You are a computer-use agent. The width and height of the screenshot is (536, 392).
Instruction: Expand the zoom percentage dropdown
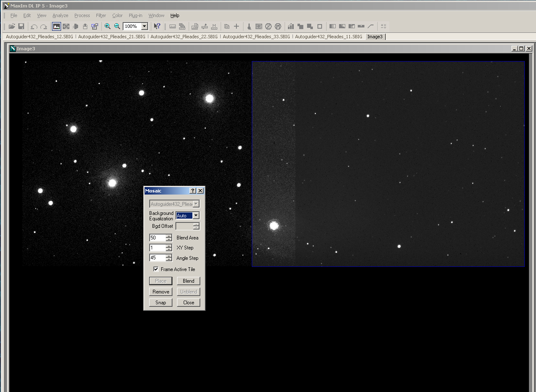pos(145,26)
